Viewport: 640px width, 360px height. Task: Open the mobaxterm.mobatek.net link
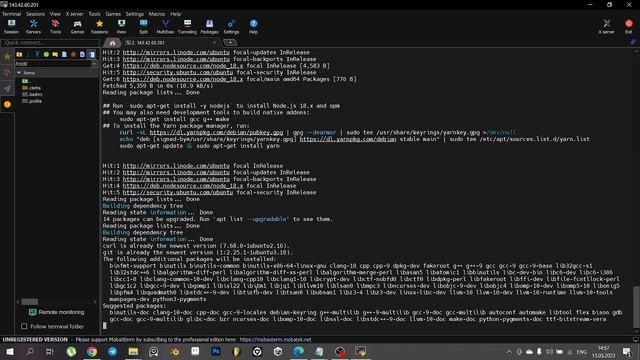(x=276, y=340)
